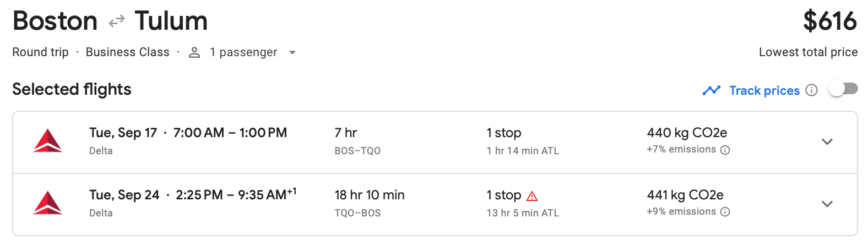Click info icon beside +9% emissions
The image size is (868, 250).
(x=725, y=212)
